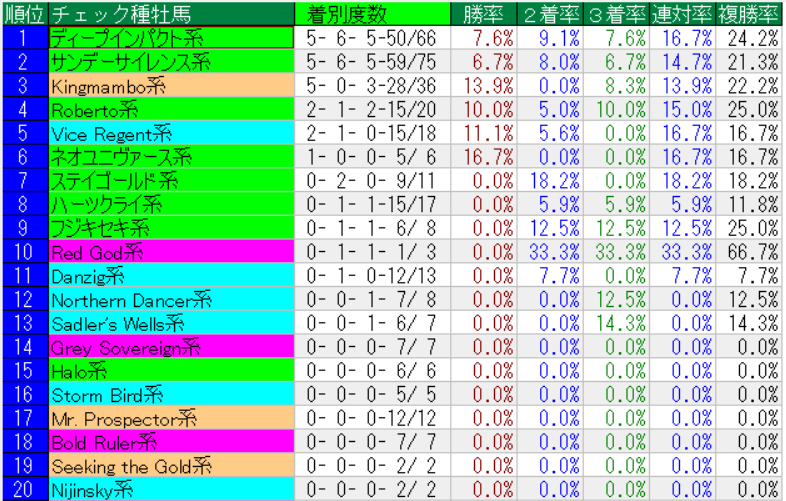Select rank number 20 cell
Viewport: 786px width, 501px height.
23,489
